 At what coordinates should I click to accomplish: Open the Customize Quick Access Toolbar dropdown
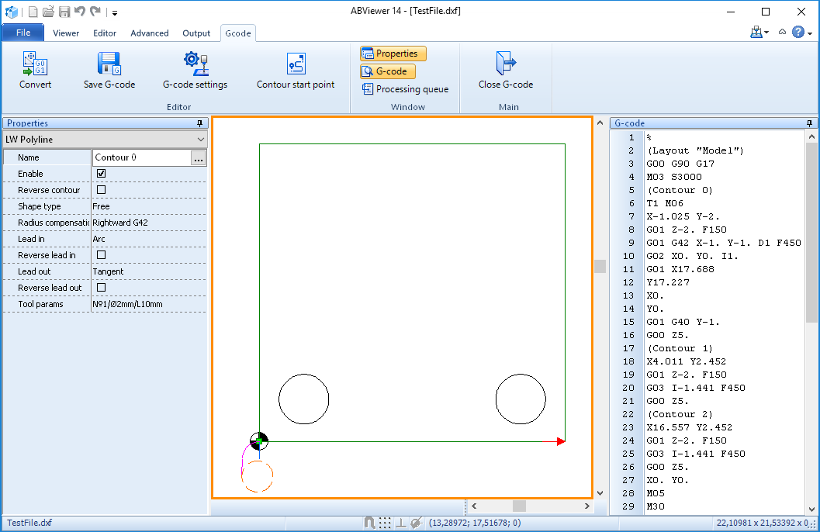tap(115, 13)
